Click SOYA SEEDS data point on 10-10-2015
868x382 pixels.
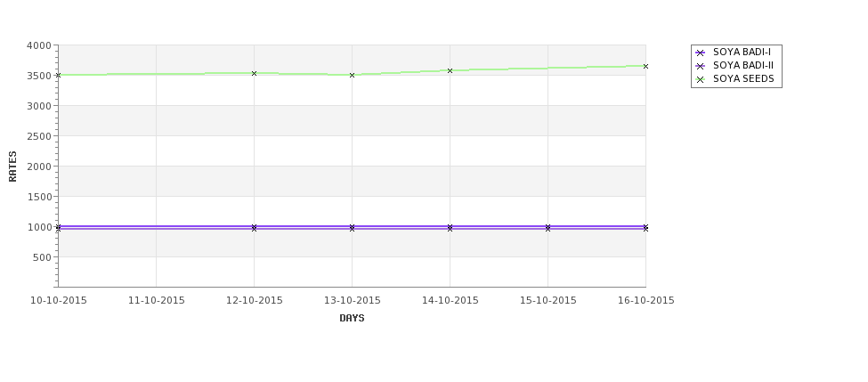(58, 75)
